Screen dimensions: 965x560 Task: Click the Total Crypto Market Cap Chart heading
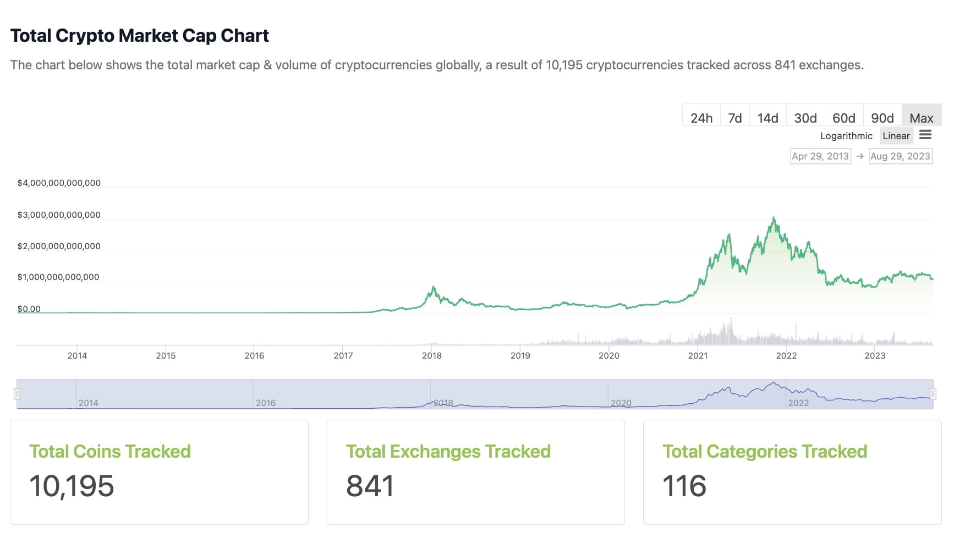pyautogui.click(x=140, y=35)
